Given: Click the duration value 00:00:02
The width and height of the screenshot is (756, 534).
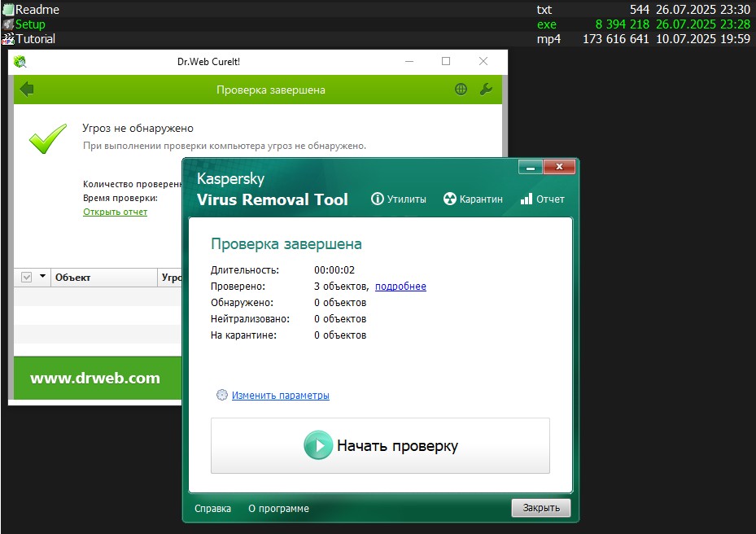Looking at the screenshot, I should pyautogui.click(x=334, y=270).
